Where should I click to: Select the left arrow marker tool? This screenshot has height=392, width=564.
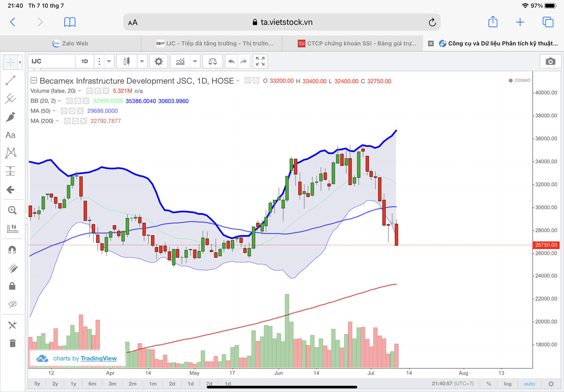[11, 189]
